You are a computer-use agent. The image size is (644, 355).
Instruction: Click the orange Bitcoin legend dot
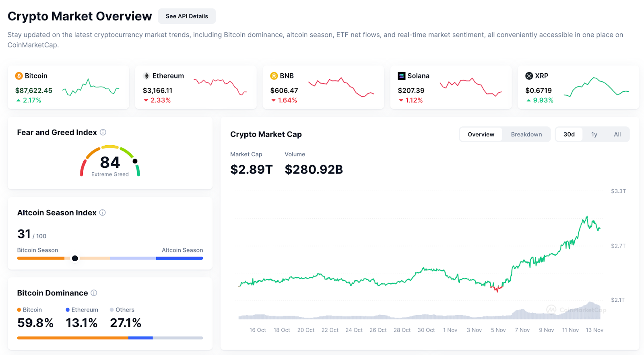[19, 310]
